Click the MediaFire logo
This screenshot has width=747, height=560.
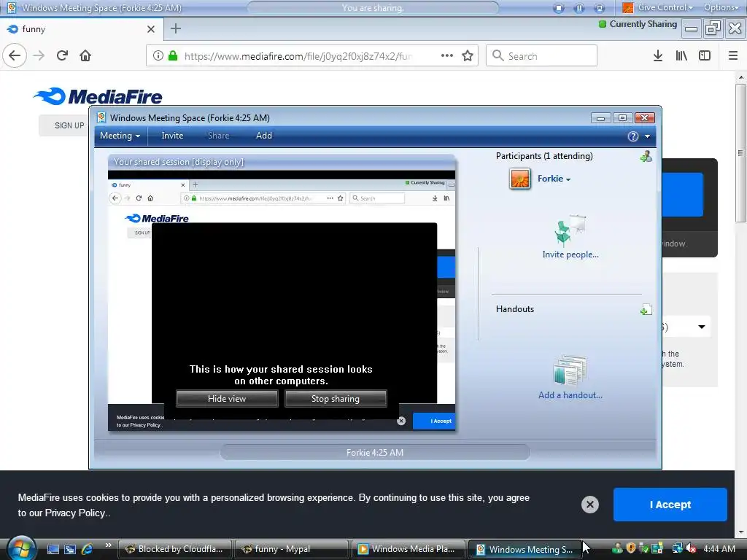[98, 97]
